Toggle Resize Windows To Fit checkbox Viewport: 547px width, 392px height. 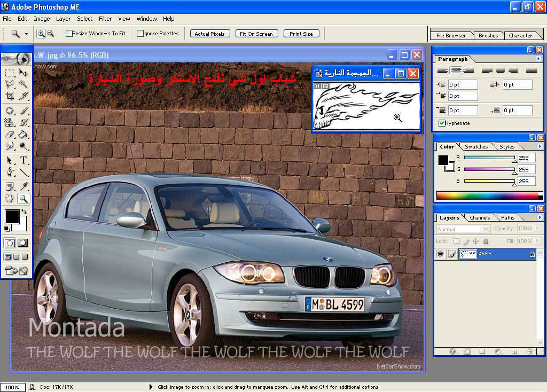tap(69, 34)
